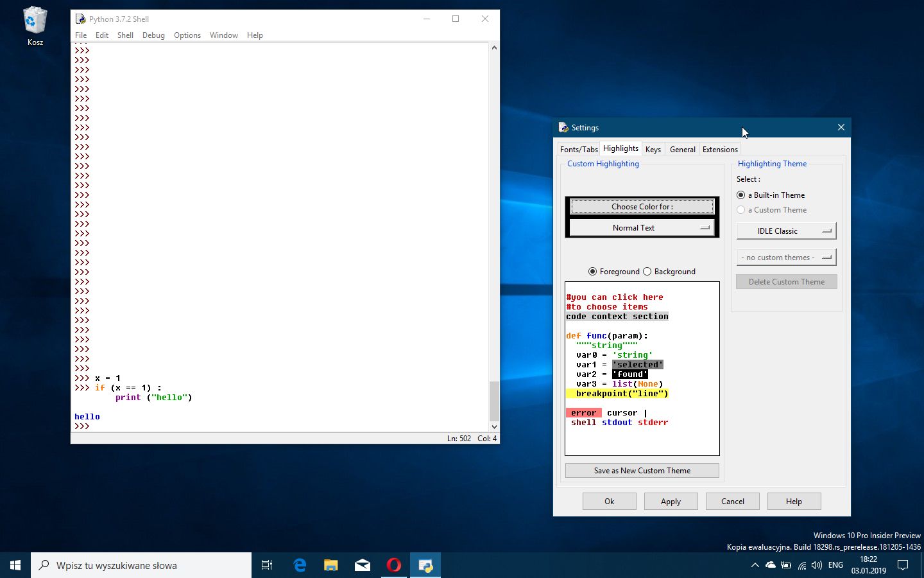The image size is (924, 578).
Task: Click the Python Shell vertical scrollbar thumb
Action: 494,401
